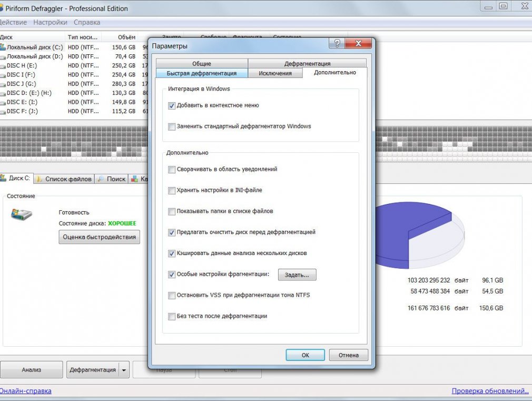Select the DISC J (G:) drive name
This screenshot has width=532, height=401.
click(x=22, y=84)
